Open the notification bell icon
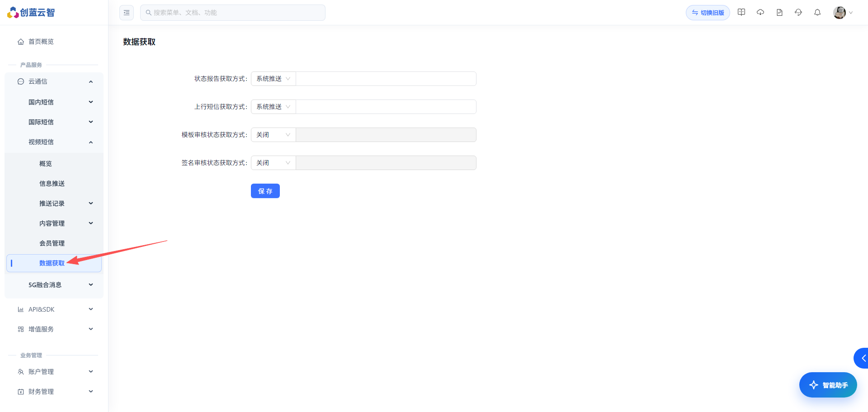 [x=817, y=13]
